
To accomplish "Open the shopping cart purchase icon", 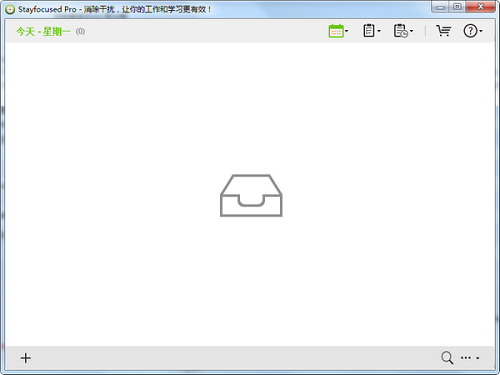I will (444, 31).
